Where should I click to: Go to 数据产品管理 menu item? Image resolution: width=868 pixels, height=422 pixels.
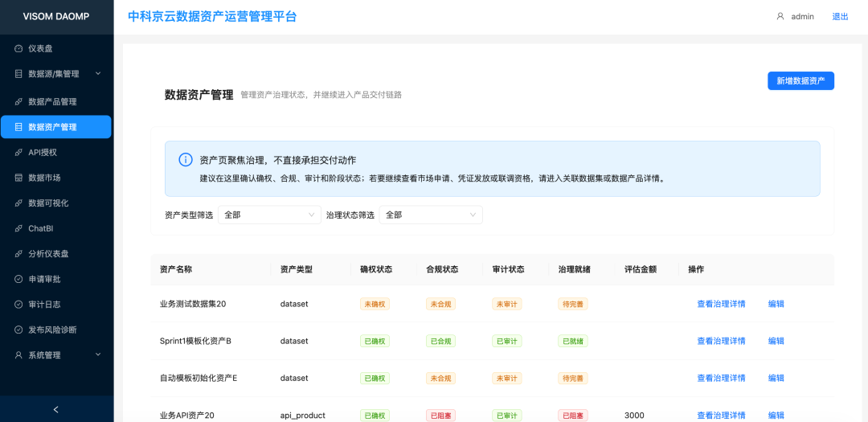point(56,102)
